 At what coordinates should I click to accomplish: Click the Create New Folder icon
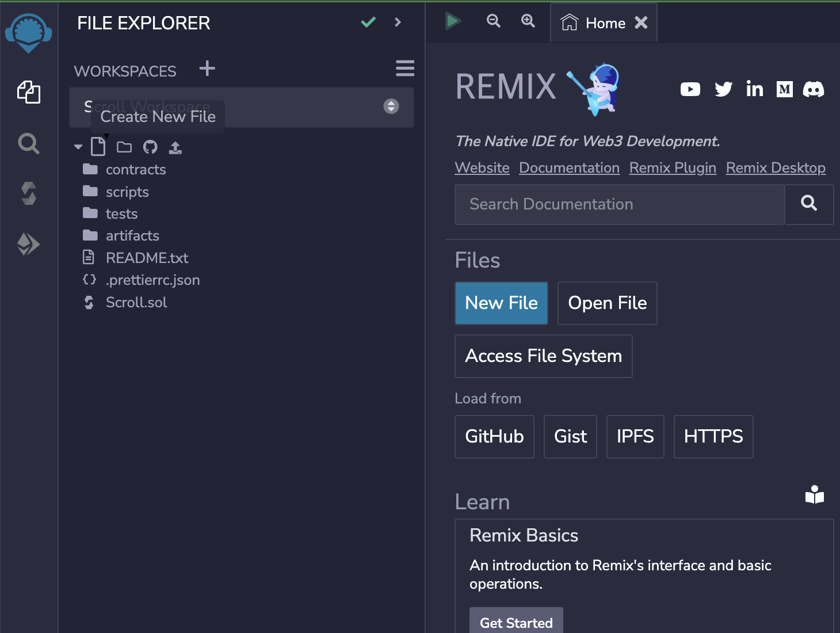point(124,147)
